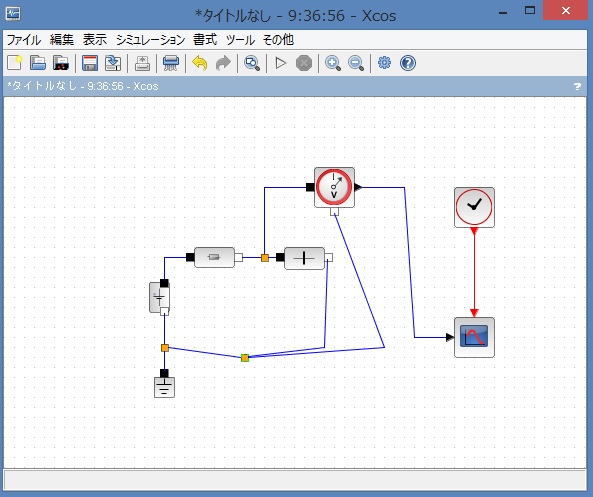Select the clock block in diagram
Viewport: 593px width, 497px height.
pyautogui.click(x=474, y=207)
